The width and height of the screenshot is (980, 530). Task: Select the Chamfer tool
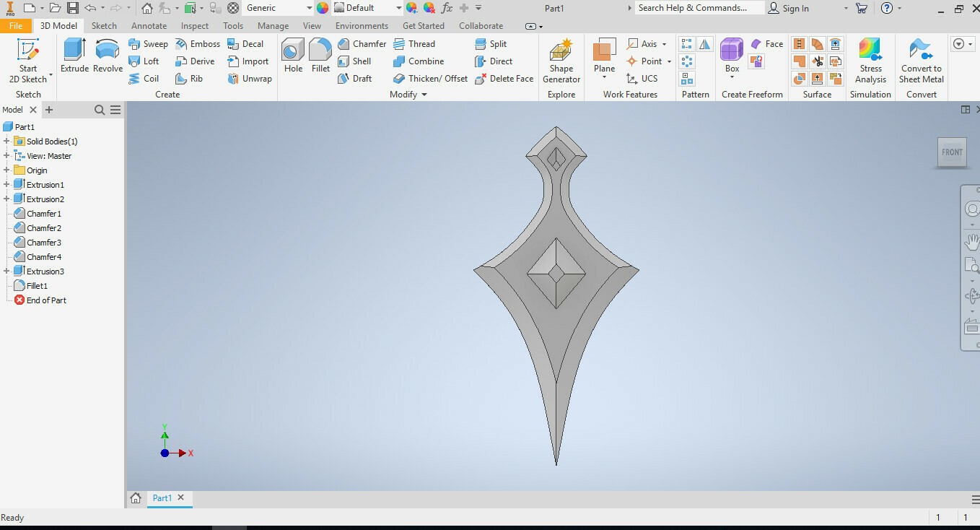(x=362, y=44)
